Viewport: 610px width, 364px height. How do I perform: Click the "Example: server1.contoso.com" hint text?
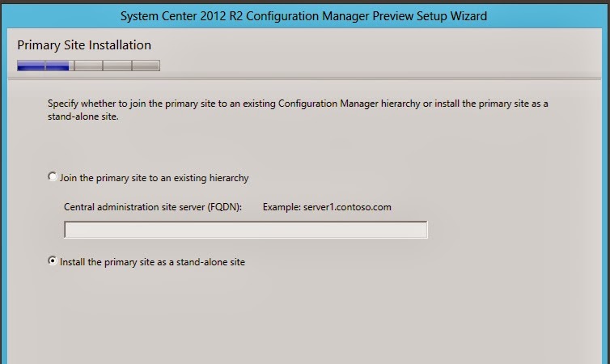tap(327, 207)
